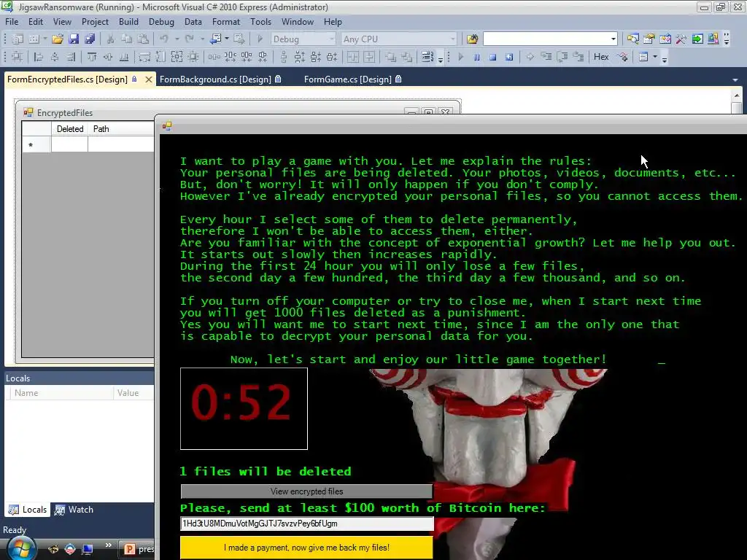This screenshot has width=747, height=560.
Task: Click the Step Into debug icon
Action: pyautogui.click(x=546, y=57)
